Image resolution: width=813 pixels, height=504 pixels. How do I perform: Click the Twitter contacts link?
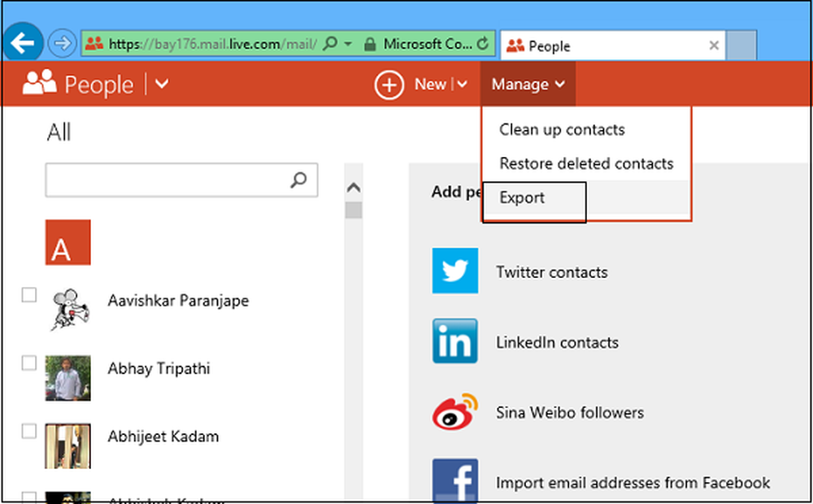[x=552, y=272]
